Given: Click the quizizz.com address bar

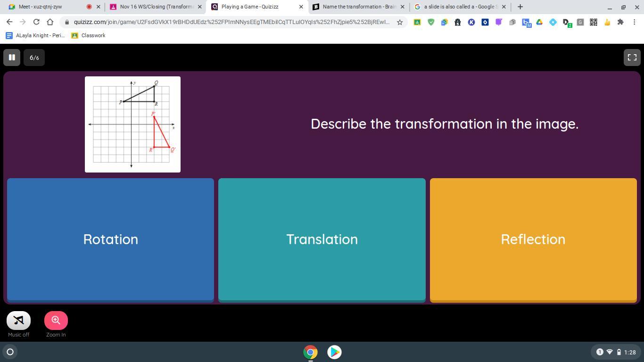Looking at the screenshot, I should click(x=231, y=22).
